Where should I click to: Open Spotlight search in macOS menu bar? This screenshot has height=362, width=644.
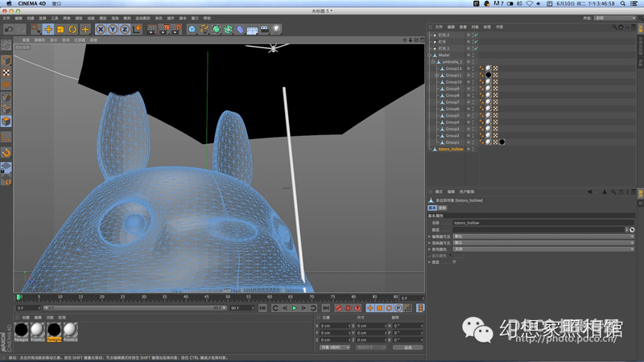coord(622,3)
